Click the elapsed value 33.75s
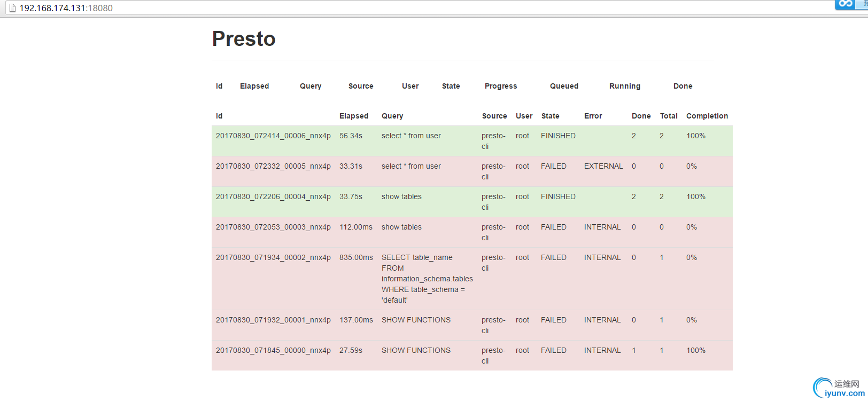 [x=351, y=196]
